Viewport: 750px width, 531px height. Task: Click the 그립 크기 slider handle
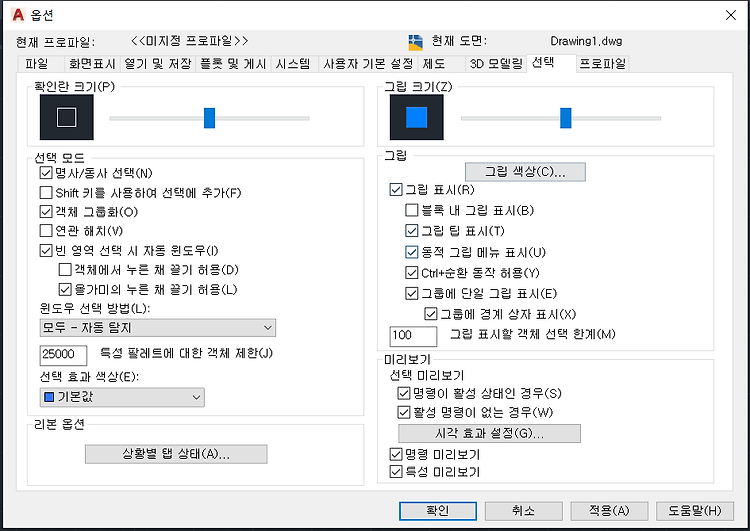point(566,118)
